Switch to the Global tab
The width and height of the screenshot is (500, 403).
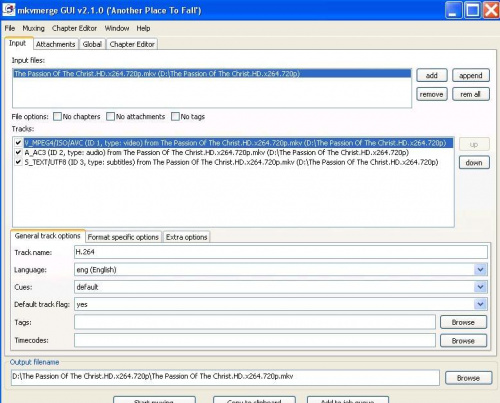92,44
